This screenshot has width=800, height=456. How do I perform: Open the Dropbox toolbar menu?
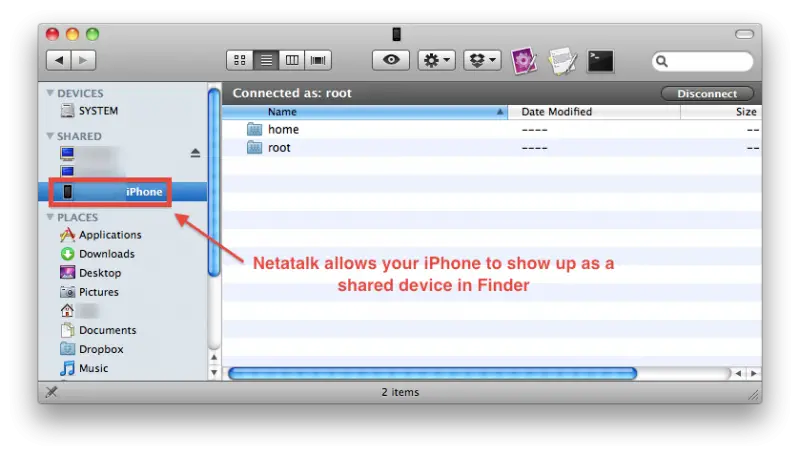click(482, 60)
